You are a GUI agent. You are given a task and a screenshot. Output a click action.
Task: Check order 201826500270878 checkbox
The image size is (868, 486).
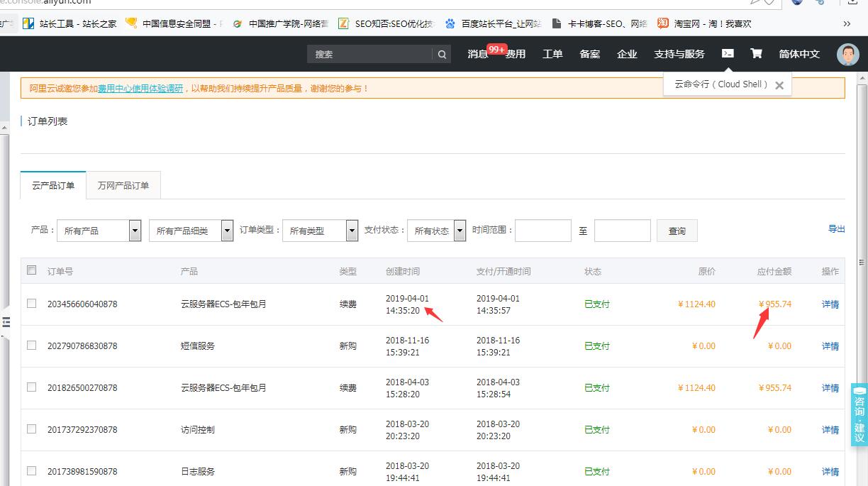[x=31, y=387]
